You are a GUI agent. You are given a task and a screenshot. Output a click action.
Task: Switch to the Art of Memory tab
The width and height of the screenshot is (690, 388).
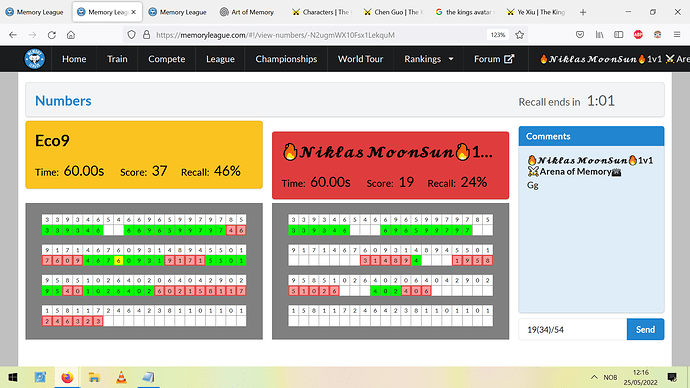(x=247, y=12)
